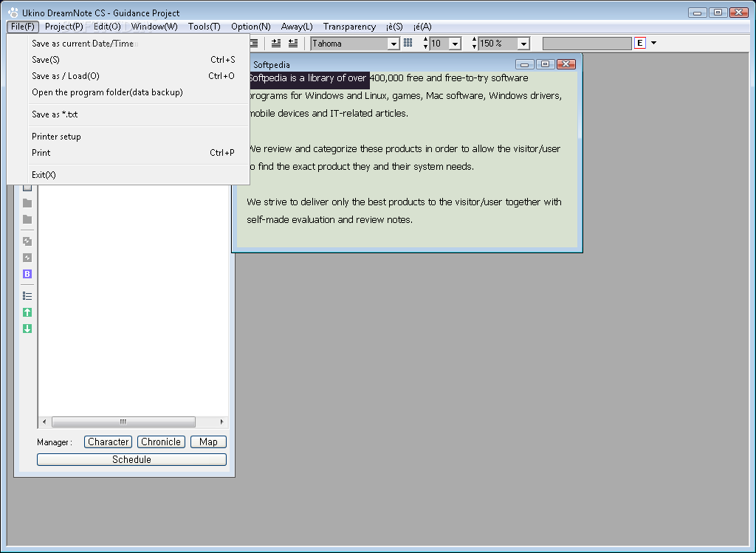
Task: Open the dotted grid icon next to the font box
Action: [408, 43]
